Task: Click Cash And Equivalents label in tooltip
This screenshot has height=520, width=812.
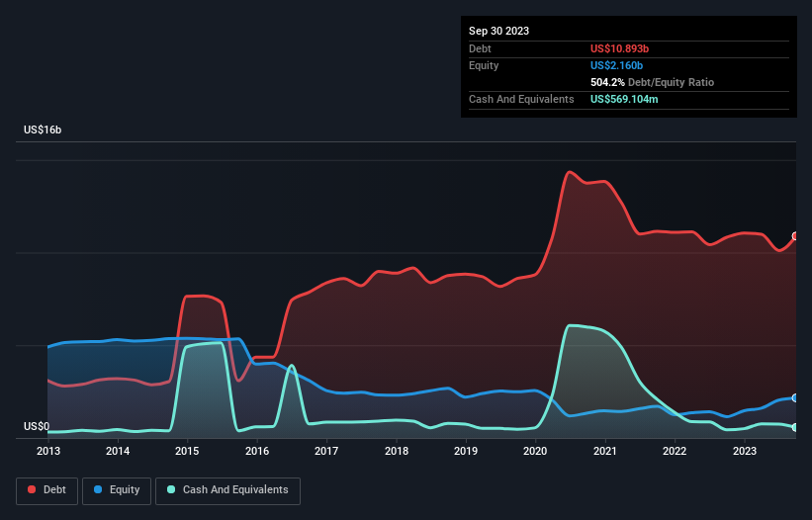Action: (521, 99)
